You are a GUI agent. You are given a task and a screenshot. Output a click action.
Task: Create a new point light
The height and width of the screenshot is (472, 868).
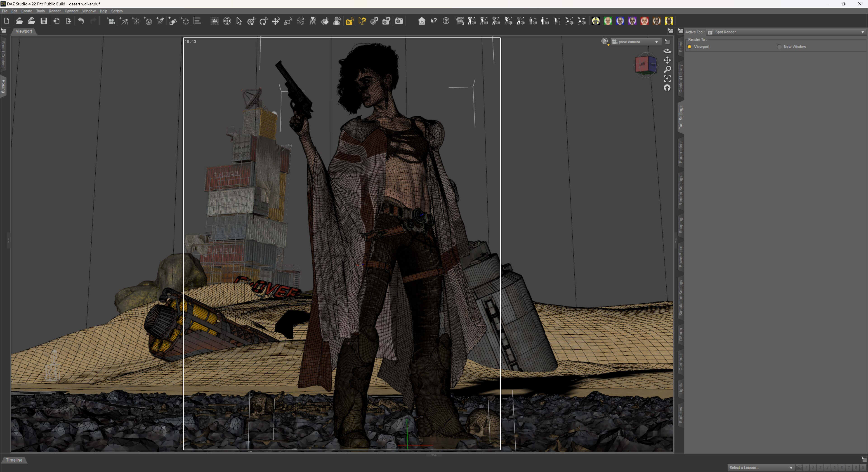(136, 21)
